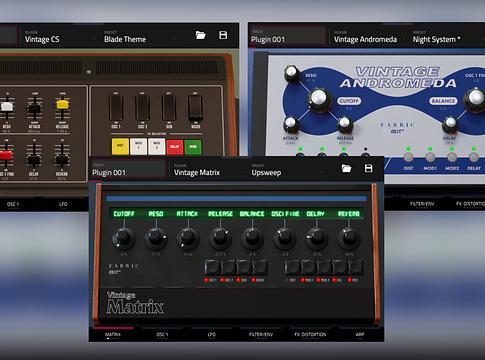Image resolution: width=485 pixels, height=360 pixels.
Task: Toggle Mod 1 effect button on Vintage Matrix
Action: tap(308, 267)
